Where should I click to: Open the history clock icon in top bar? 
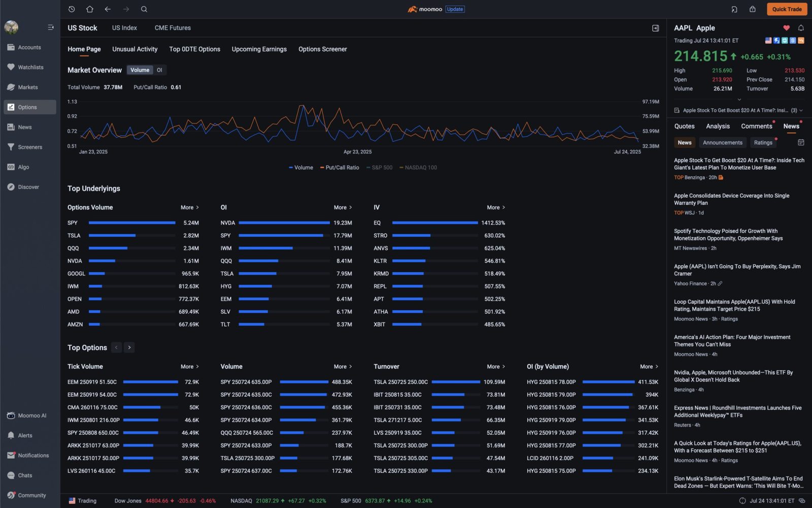[72, 9]
